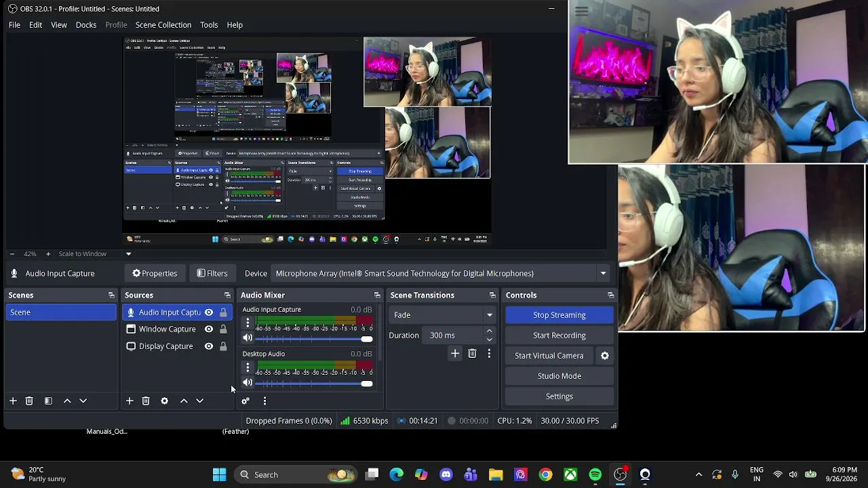Open advanced audio properties gear in the mixer
This screenshot has width=868, height=488.
pyautogui.click(x=245, y=401)
